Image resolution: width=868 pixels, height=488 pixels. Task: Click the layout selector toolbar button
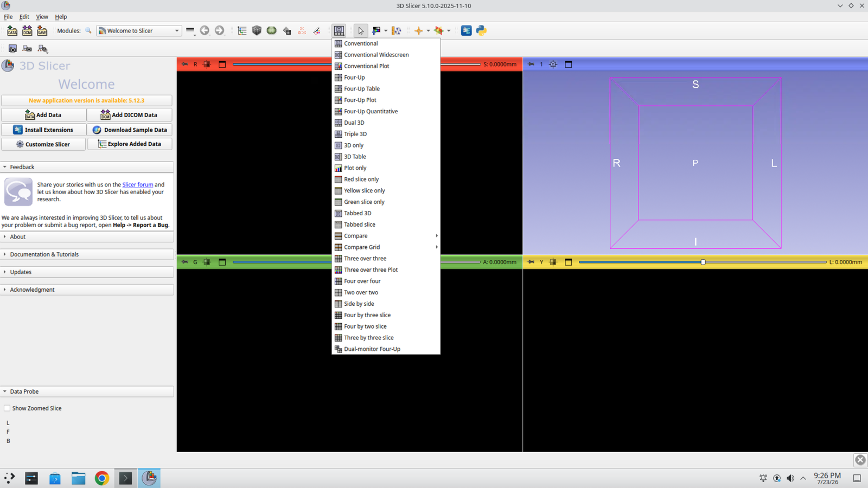tap(339, 31)
